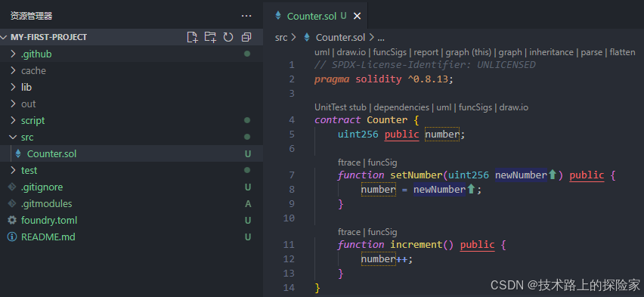This screenshot has width=644, height=297.
Task: Close the Counter.sol editor tab
Action: tap(357, 16)
